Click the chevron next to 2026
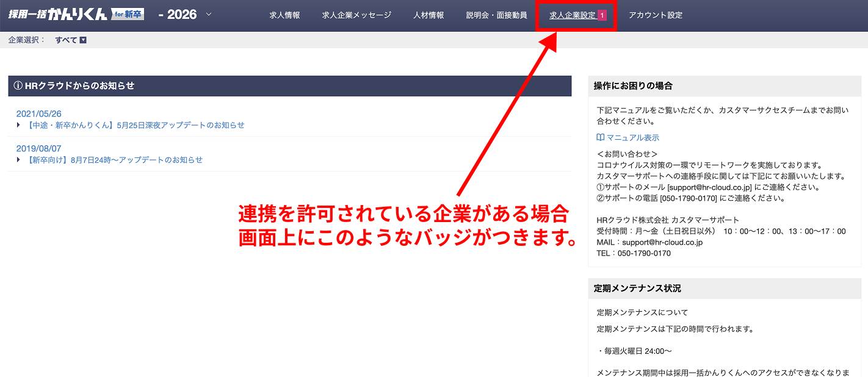 [209, 14]
